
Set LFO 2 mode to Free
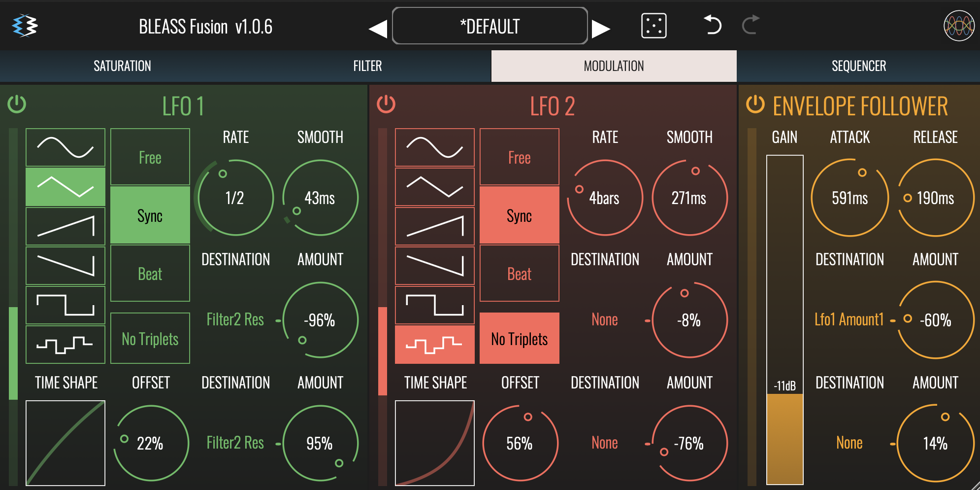point(520,157)
